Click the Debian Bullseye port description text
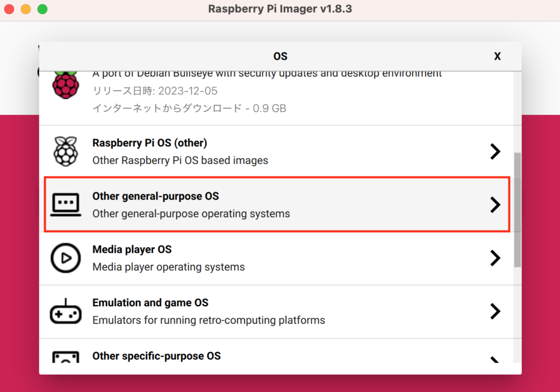This screenshot has width=560, height=392. 267,74
